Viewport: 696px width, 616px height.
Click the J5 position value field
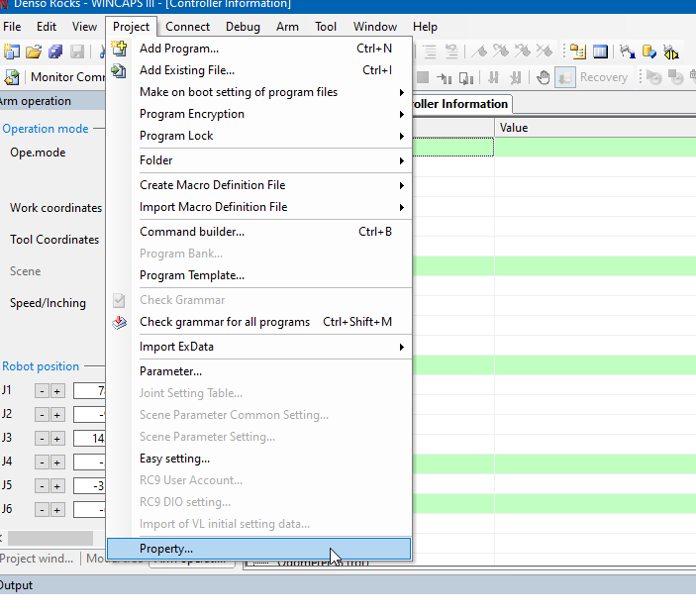pos(89,486)
